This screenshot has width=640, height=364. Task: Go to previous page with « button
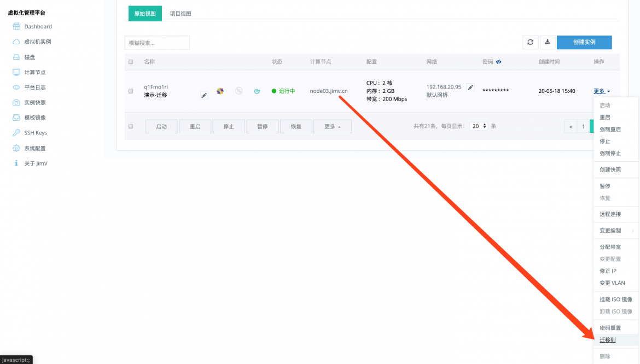570,126
